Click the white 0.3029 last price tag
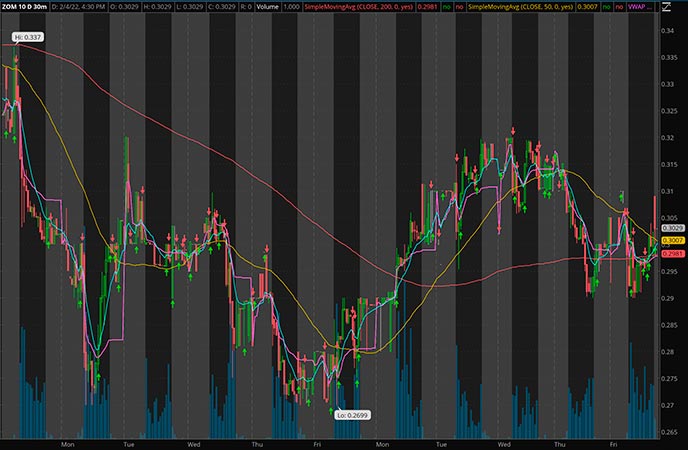The height and width of the screenshot is (450, 688). (x=672, y=229)
